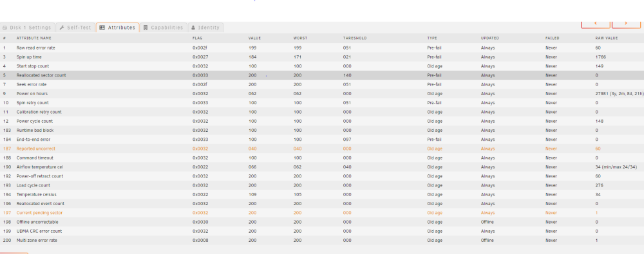The image size is (644, 254).
Task: Click the UPDATED column header
Action: click(490, 38)
